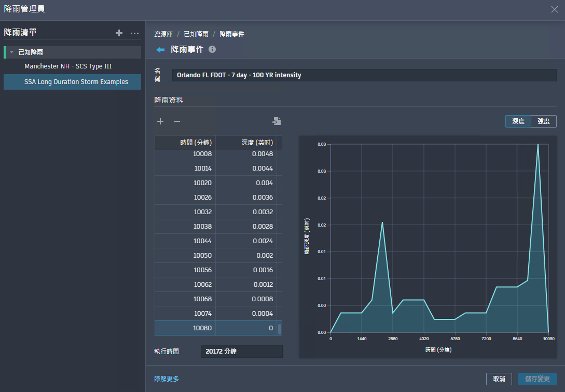
Task: Select the depth cell 0.0036
Action: (x=246, y=197)
